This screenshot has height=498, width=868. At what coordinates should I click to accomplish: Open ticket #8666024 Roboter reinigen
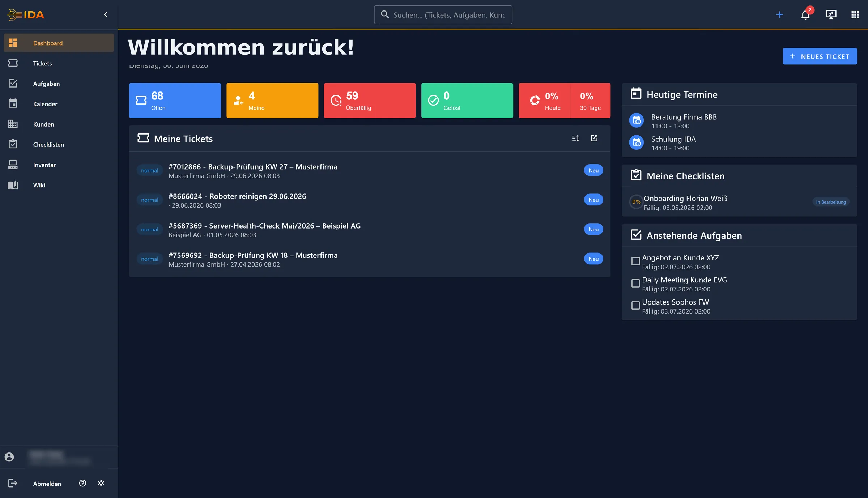click(x=370, y=200)
